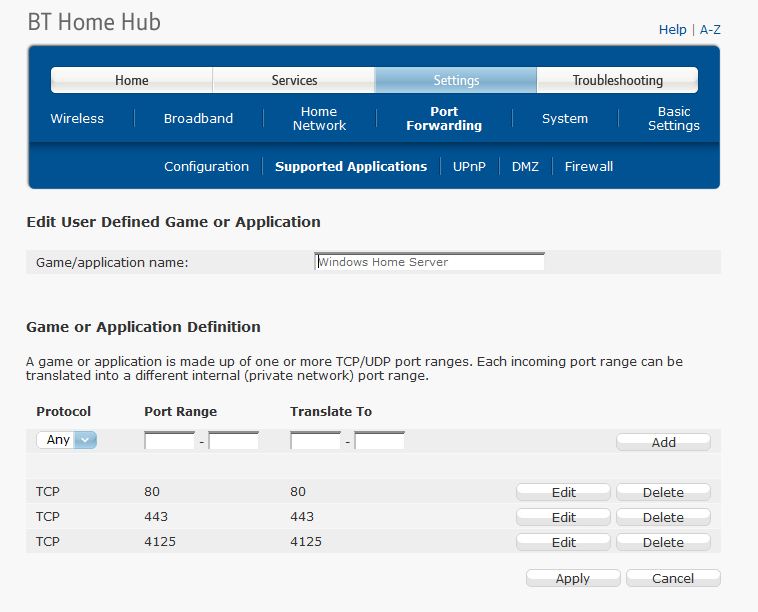This screenshot has height=612, width=758.
Task: Click the Port Range column header
Action: point(180,411)
